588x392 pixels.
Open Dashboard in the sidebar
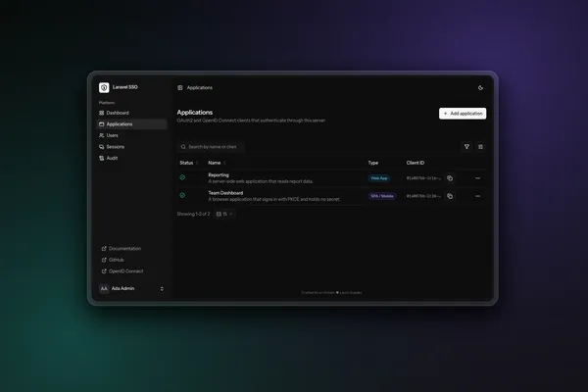click(x=131, y=113)
